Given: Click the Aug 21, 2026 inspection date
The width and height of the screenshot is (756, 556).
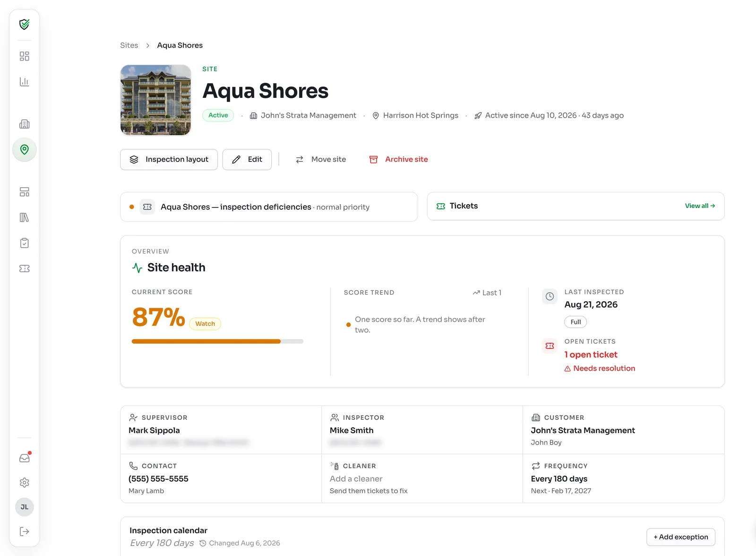Looking at the screenshot, I should (x=591, y=305).
